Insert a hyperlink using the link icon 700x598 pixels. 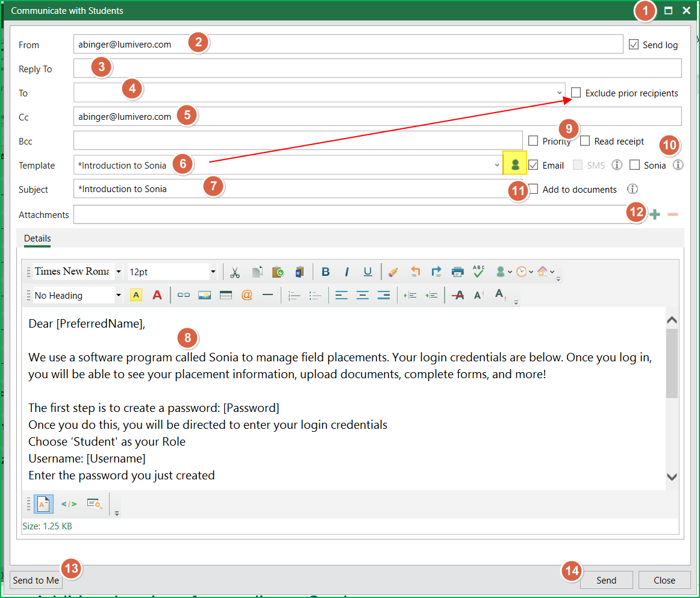(x=184, y=295)
